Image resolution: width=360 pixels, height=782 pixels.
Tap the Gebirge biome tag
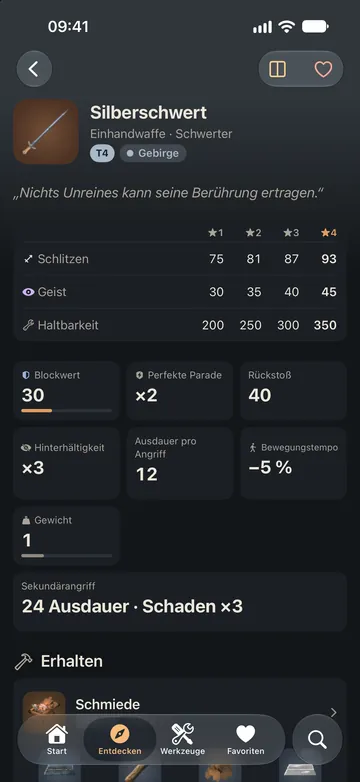click(x=153, y=153)
